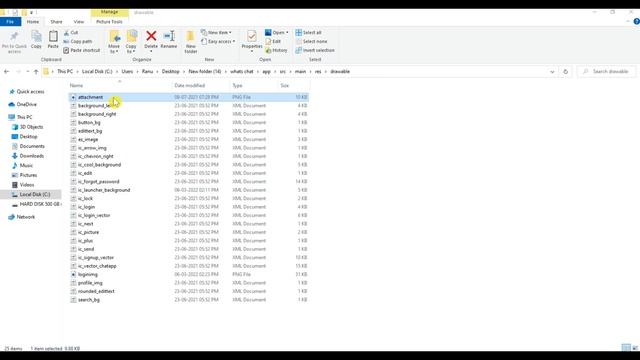
Task: Select the loginimg PNG file
Action: [189, 274]
